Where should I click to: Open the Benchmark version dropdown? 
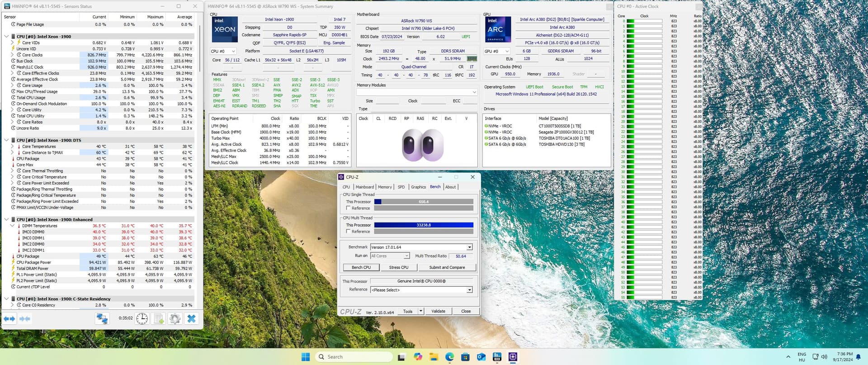tap(469, 247)
